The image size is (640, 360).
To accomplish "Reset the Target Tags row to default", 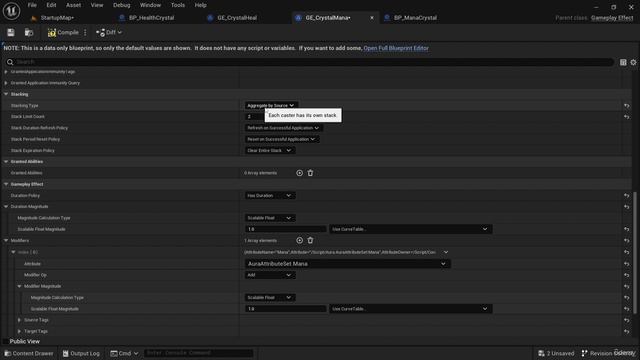I will 627,331.
